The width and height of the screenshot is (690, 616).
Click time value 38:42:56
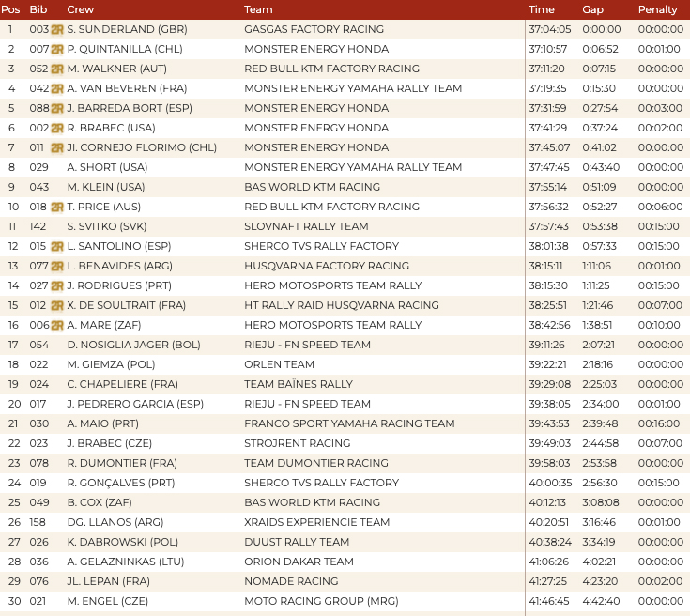[549, 326]
